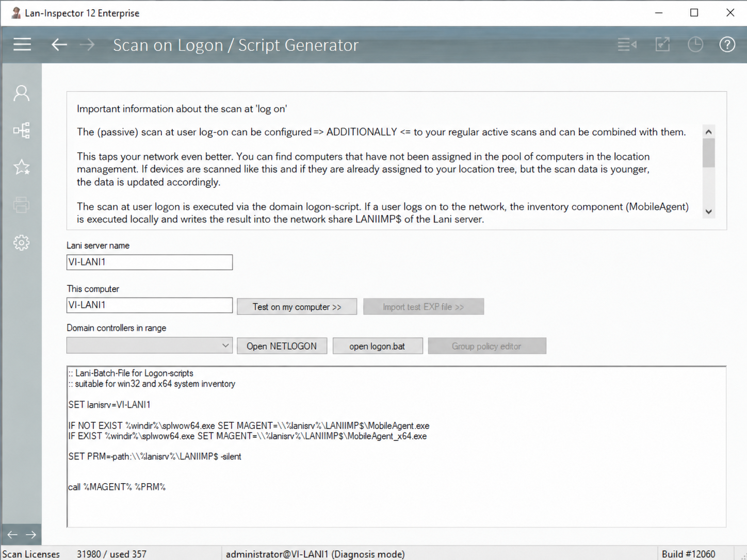Click the printer sidebar icon
Screen dimensions: 747x560
22,205
